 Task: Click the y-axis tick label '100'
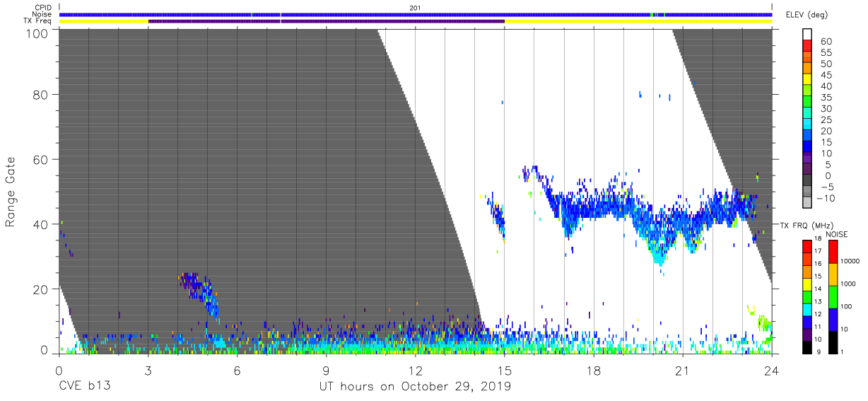36,33
